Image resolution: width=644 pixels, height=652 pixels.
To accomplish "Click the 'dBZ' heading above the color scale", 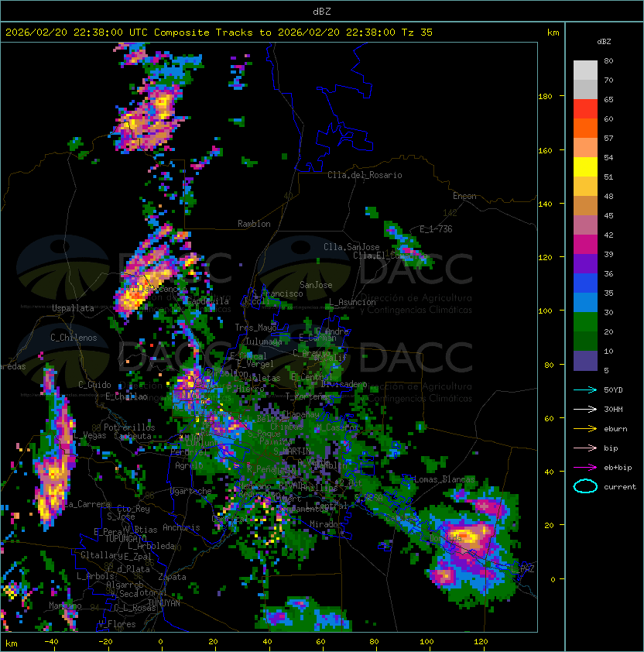I will [604, 42].
